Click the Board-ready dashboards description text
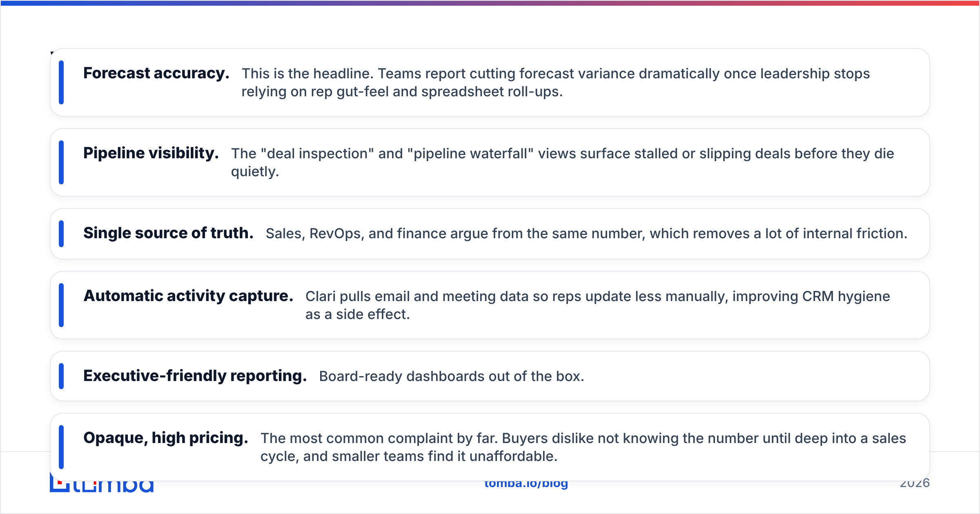Viewport: 980px width, 514px height. click(x=452, y=376)
